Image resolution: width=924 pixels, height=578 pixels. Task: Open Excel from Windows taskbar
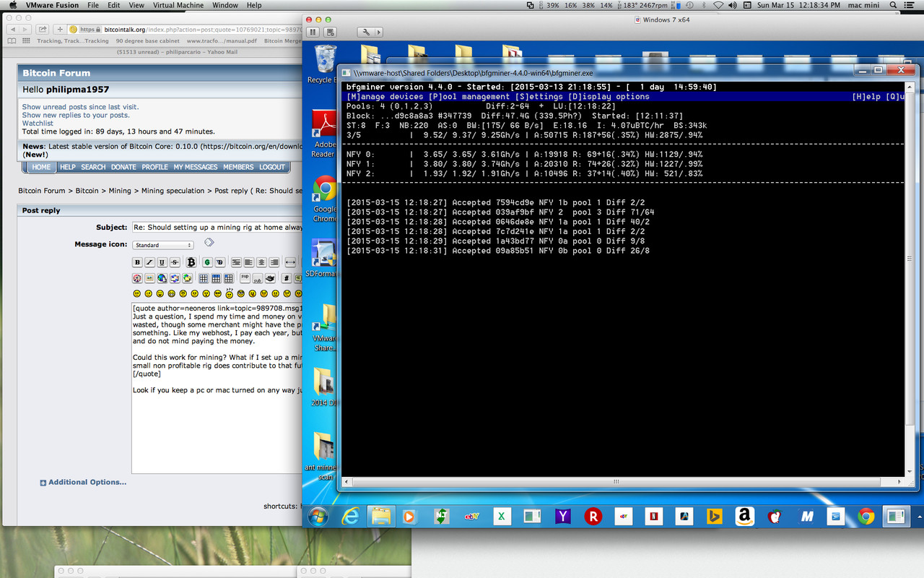point(502,516)
